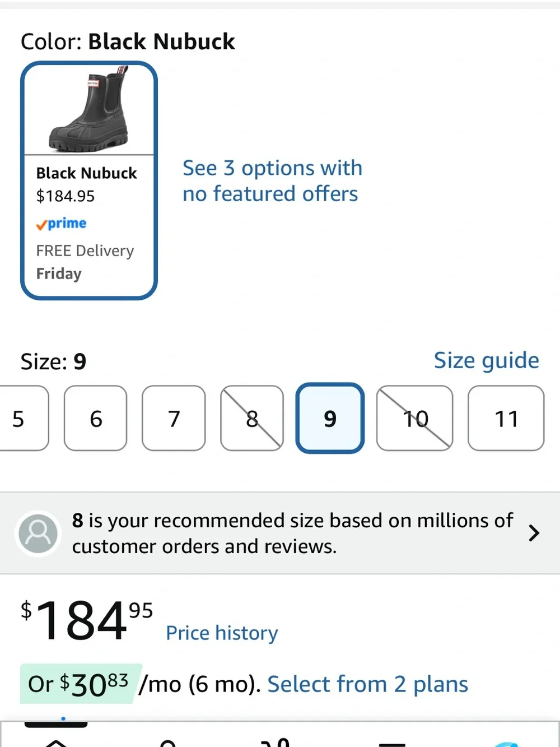Open the Size guide link
This screenshot has height=747, width=560.
click(x=486, y=360)
